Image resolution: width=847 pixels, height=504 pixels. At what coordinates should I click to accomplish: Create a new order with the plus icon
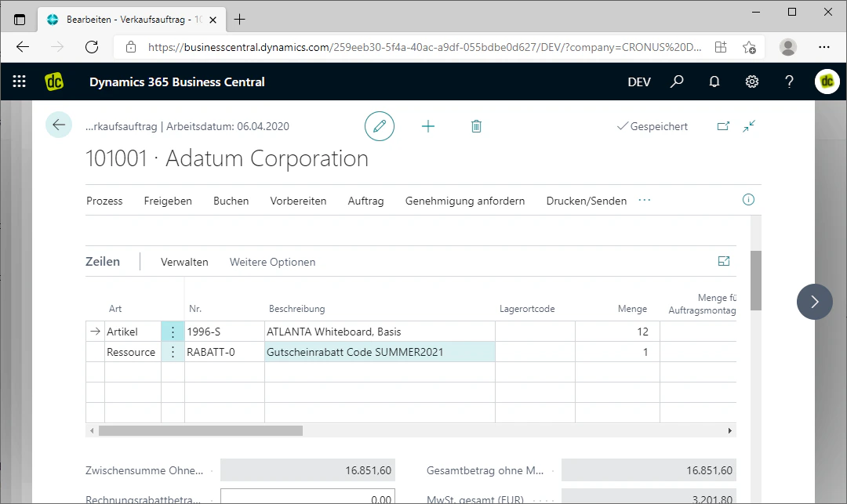tap(428, 126)
